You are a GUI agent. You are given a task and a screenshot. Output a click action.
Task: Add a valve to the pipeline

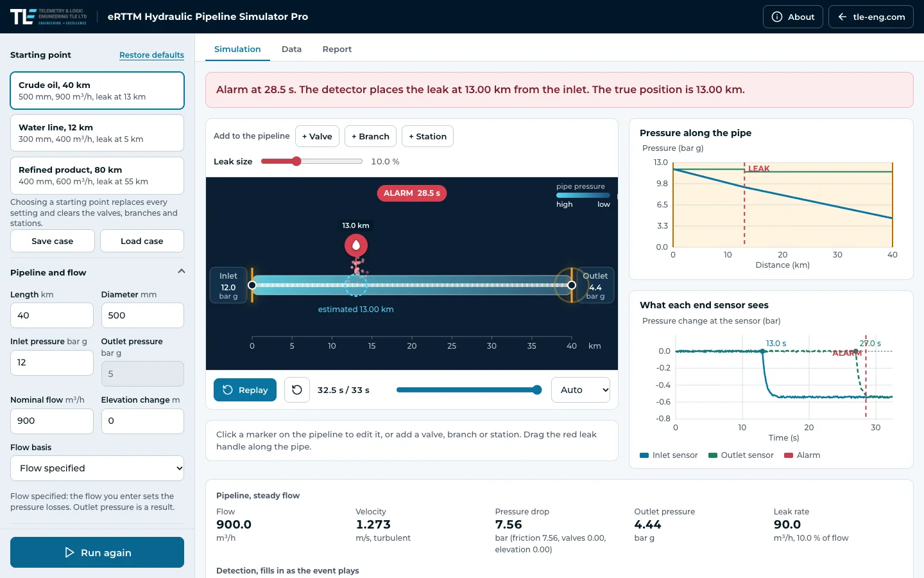(317, 136)
